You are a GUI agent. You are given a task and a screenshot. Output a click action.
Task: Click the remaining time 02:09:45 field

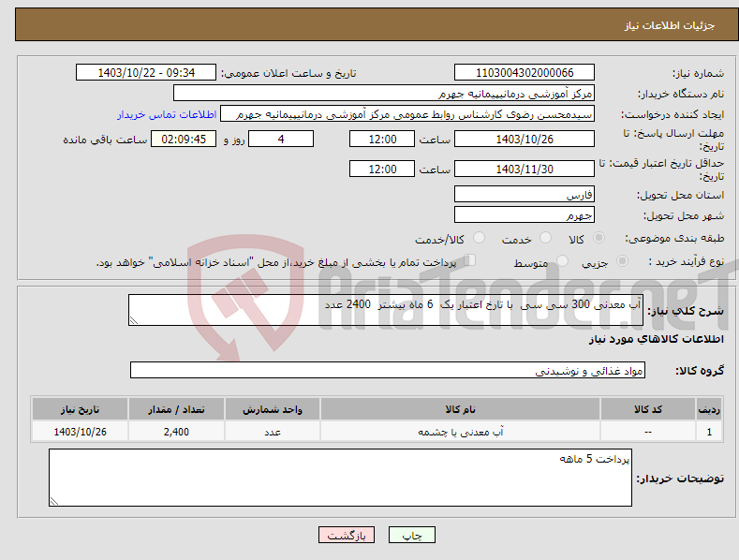pyautogui.click(x=184, y=139)
